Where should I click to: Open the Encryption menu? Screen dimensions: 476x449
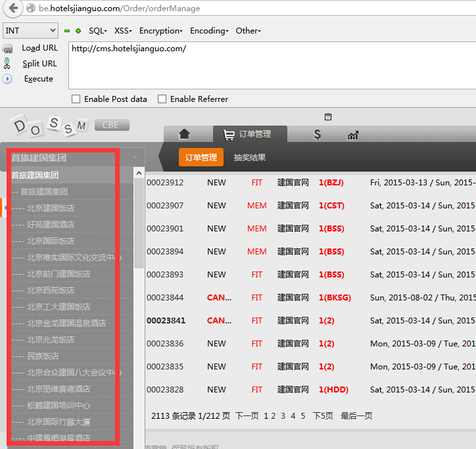tap(161, 31)
